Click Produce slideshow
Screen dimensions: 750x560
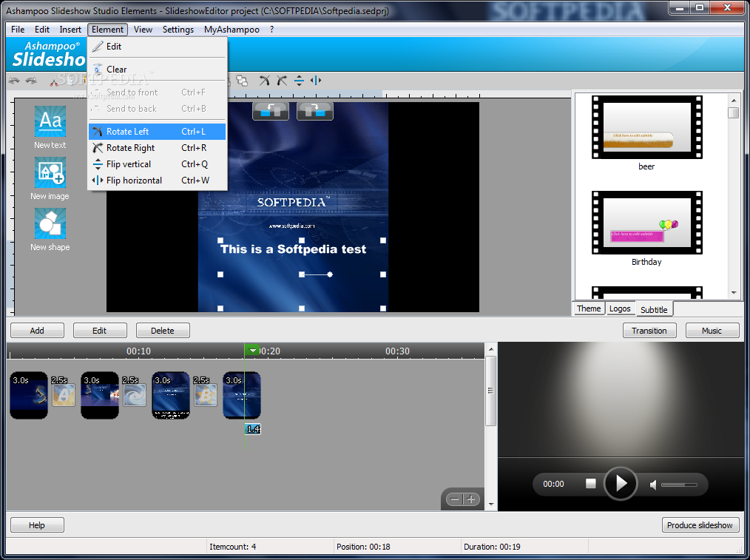[x=700, y=525]
